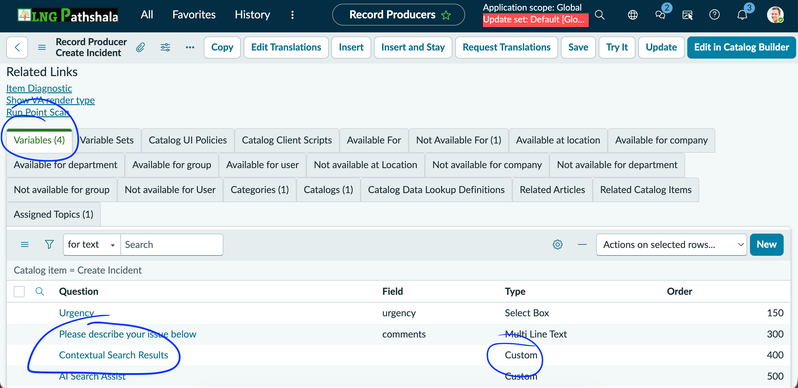This screenshot has width=798, height=388.
Task: Switch to Catalog UI Policies tab
Action: (x=188, y=140)
